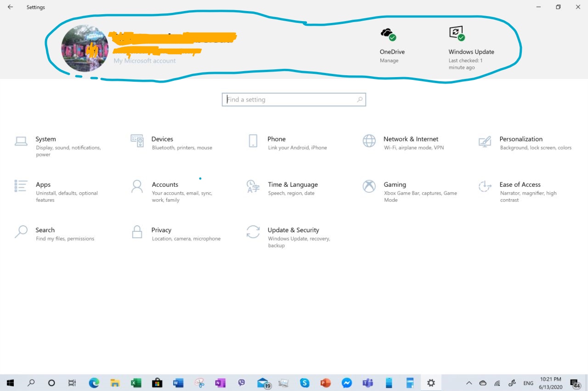Viewport: 588px width, 391px height.
Task: Open Task View on the taskbar
Action: (72, 383)
